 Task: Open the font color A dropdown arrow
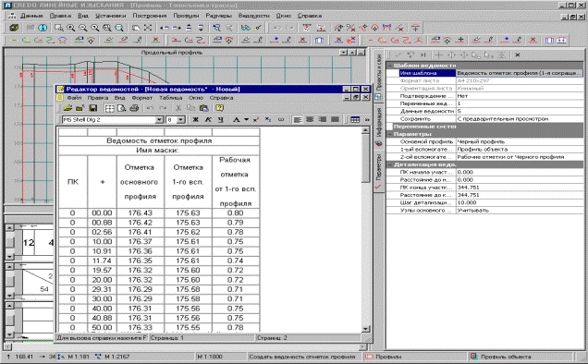[x=246, y=119]
